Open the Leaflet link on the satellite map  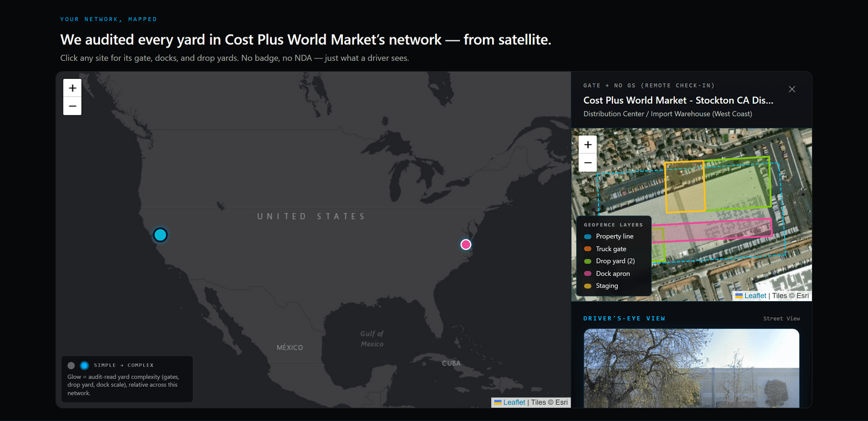[x=755, y=296]
